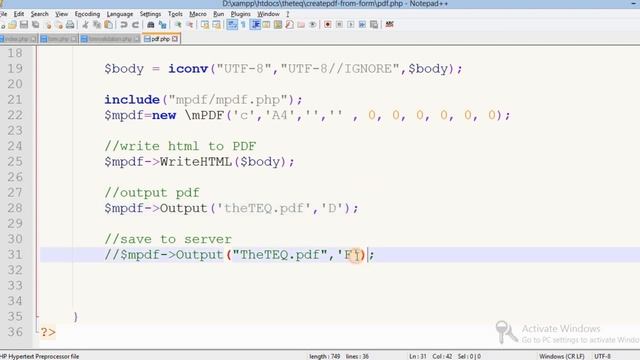This screenshot has height=360, width=640.
Task: Click the ABC spell check icon
Action: pyautogui.click(x=389, y=25)
